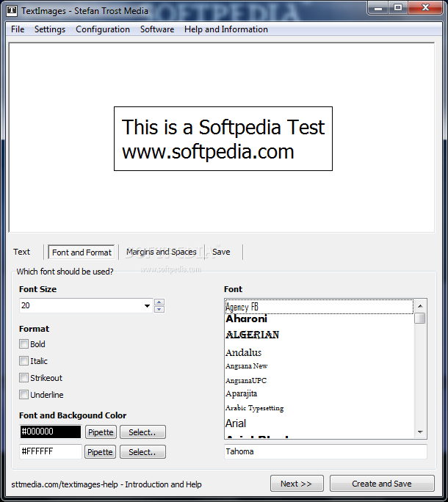Image resolution: width=448 pixels, height=502 pixels.
Task: Open the Settings menu
Action: [x=50, y=29]
